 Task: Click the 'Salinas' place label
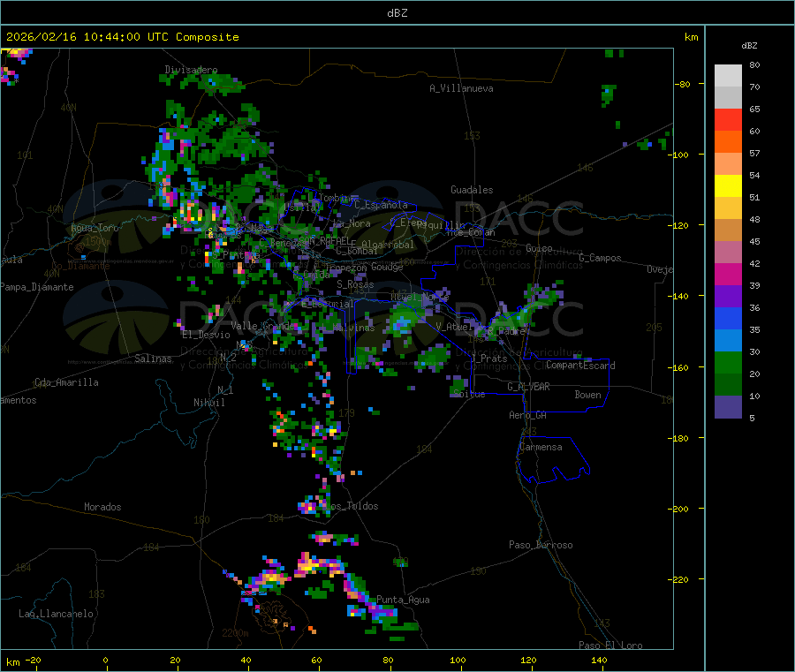tap(153, 359)
